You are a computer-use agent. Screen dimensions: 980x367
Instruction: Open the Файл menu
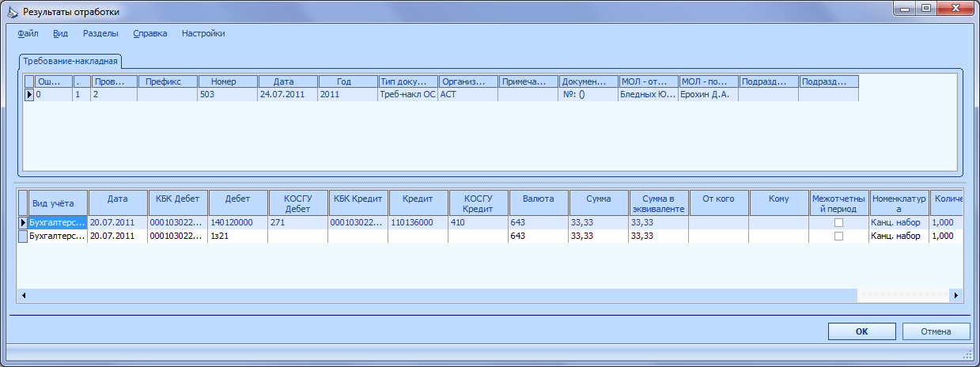28,33
